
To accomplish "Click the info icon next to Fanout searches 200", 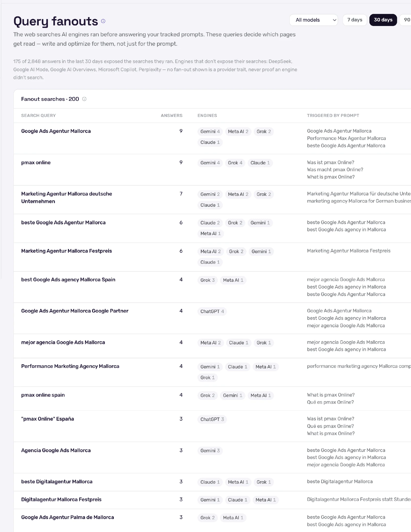I will (x=84, y=99).
